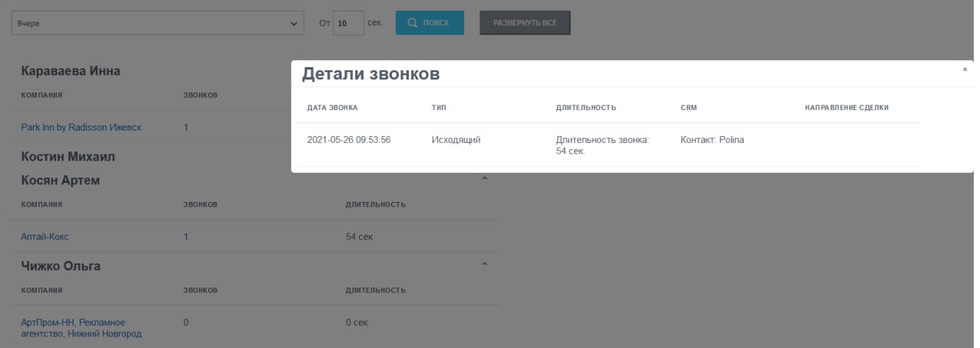
Task: Open the Алтай-Кокс company link
Action: coord(44,237)
